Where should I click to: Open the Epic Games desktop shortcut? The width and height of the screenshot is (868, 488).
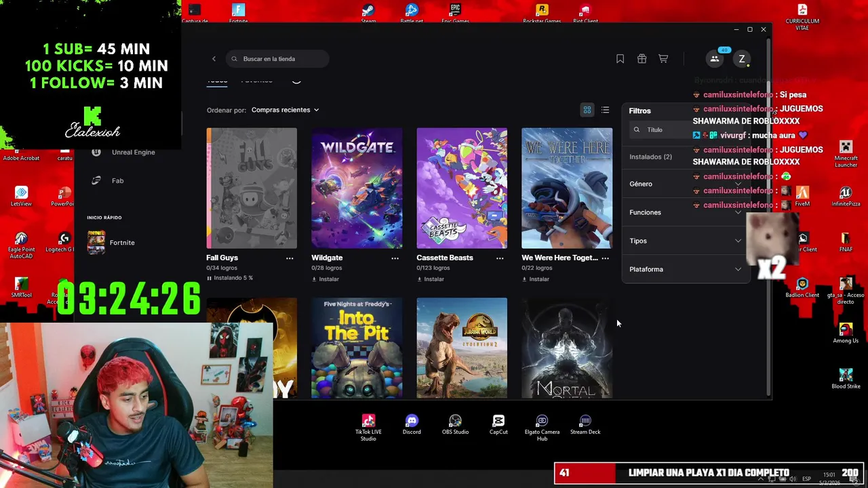point(455,13)
